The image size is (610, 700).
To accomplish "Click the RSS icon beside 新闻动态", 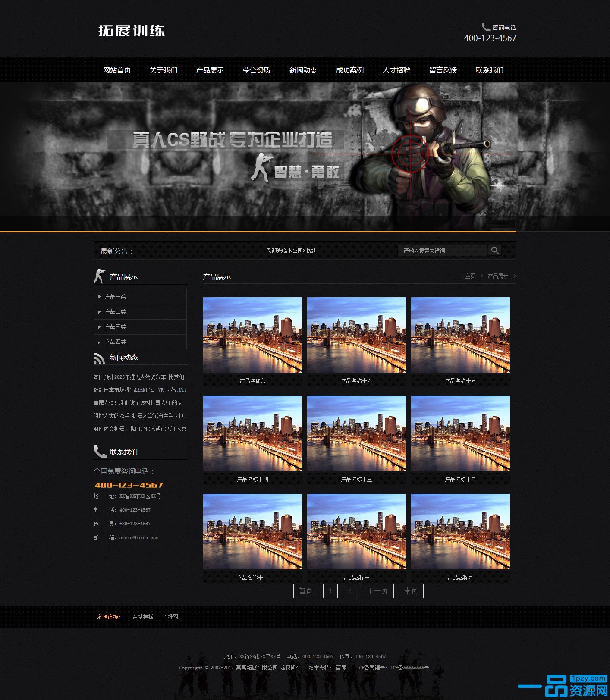I will click(x=99, y=358).
